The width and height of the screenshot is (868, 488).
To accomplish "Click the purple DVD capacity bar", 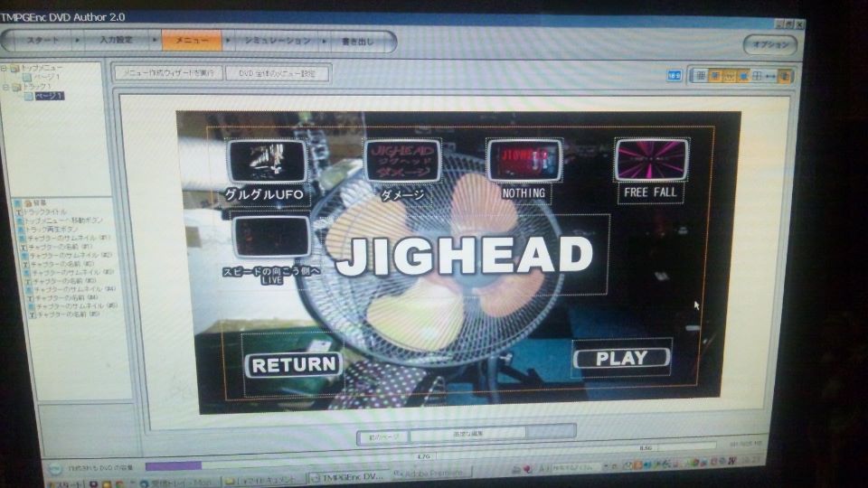I will click(x=174, y=466).
